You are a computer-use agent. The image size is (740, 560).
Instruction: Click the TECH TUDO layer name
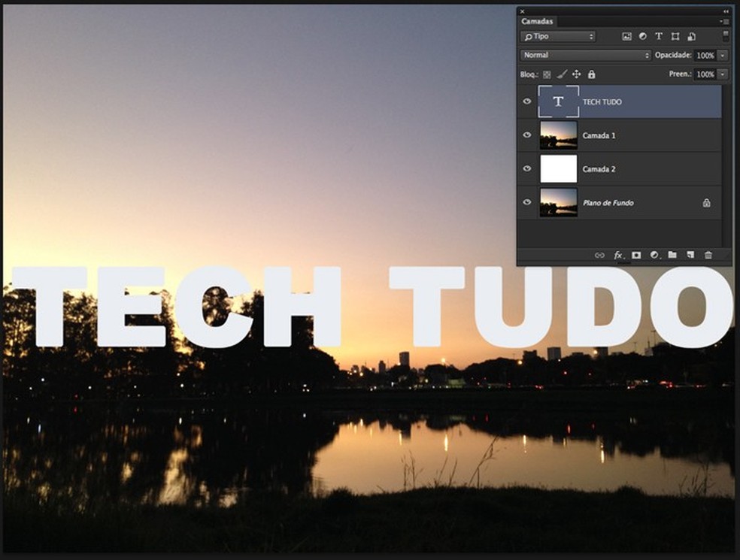click(x=602, y=102)
